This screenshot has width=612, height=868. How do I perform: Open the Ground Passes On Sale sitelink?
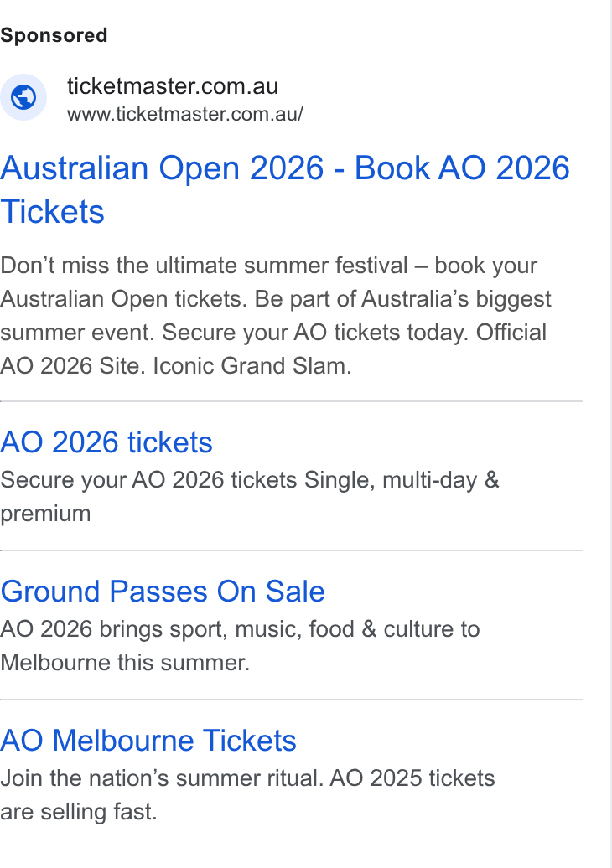coord(163,592)
